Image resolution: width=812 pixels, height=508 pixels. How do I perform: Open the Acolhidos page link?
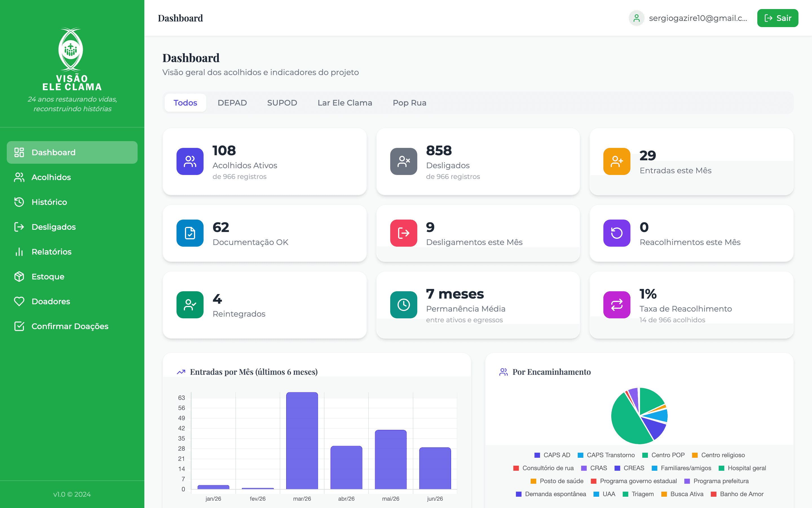click(x=72, y=177)
